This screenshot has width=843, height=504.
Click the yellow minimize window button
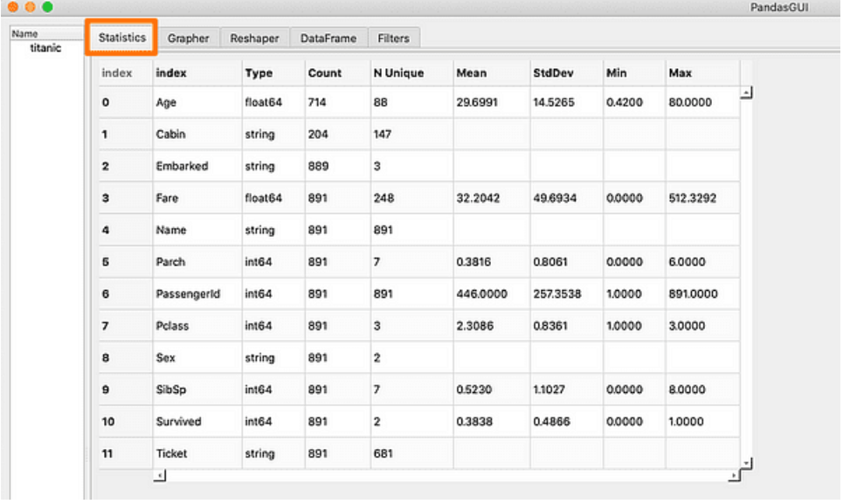point(30,7)
